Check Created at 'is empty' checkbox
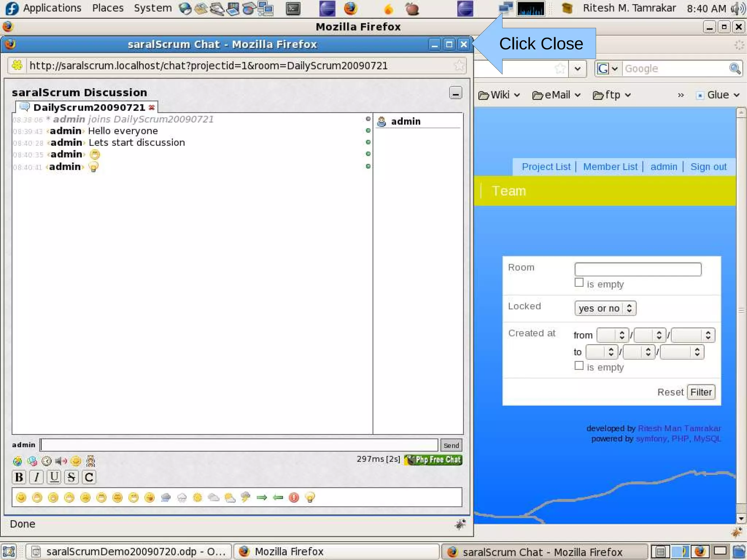The width and height of the screenshot is (747, 560). click(x=579, y=366)
